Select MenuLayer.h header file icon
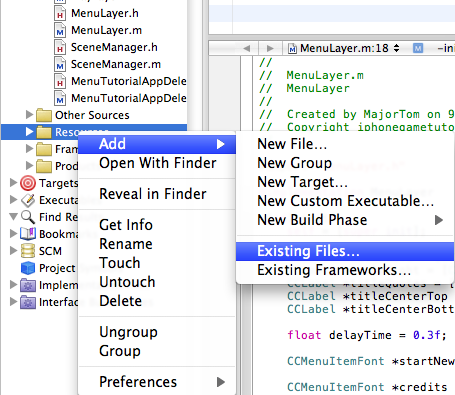Screen dimensions: 455x395 [60, 13]
